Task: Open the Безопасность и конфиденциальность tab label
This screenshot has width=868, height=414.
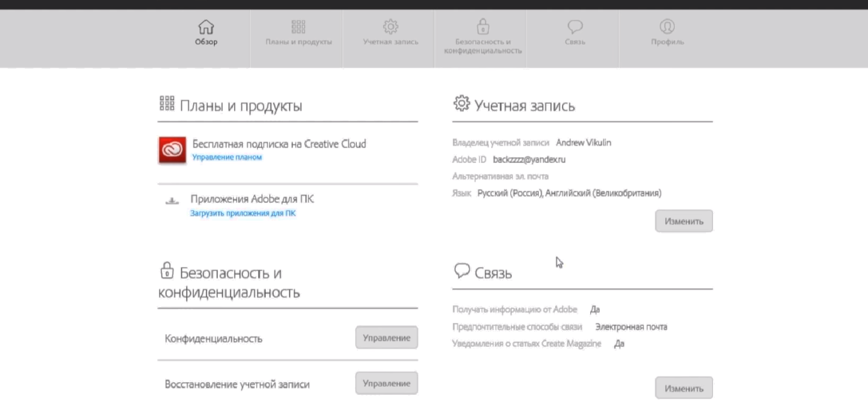Action: point(482,46)
